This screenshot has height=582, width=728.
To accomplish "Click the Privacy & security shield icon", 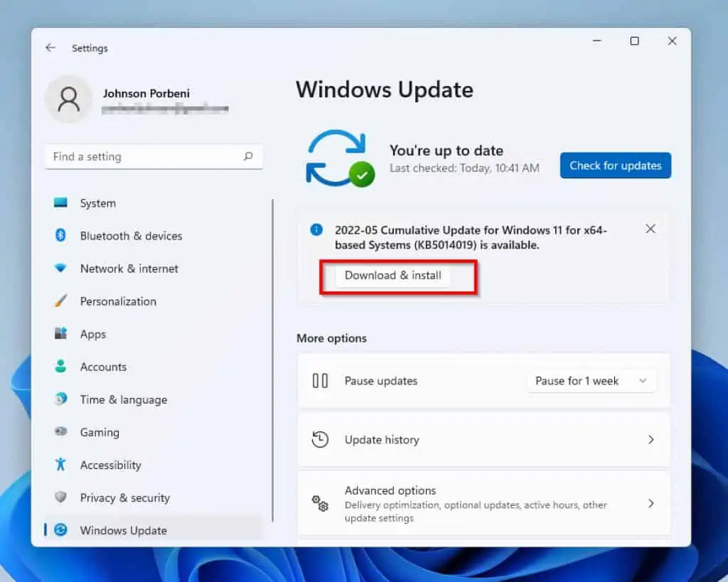I will click(x=61, y=497).
